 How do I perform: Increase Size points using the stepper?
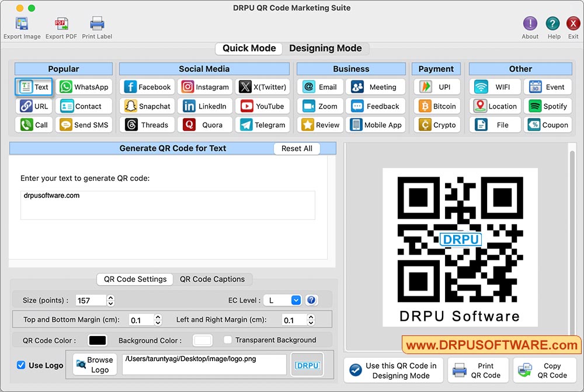click(110, 297)
